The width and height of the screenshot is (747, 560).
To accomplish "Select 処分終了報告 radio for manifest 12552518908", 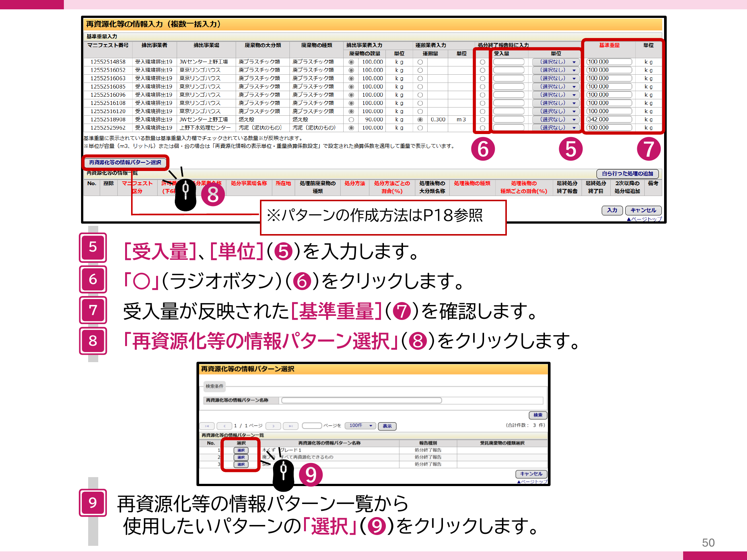I will tap(482, 119).
